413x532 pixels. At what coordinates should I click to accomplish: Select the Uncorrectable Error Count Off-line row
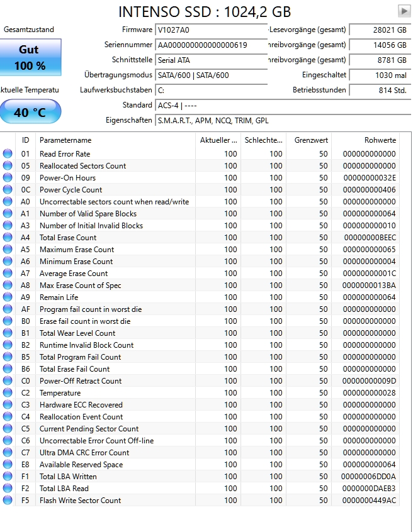coord(200,440)
